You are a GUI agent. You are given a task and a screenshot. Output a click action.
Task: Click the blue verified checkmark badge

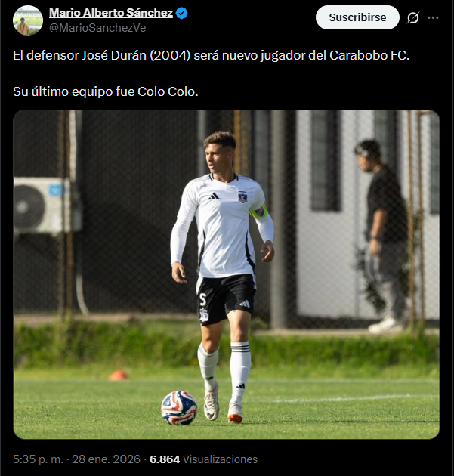(x=182, y=13)
